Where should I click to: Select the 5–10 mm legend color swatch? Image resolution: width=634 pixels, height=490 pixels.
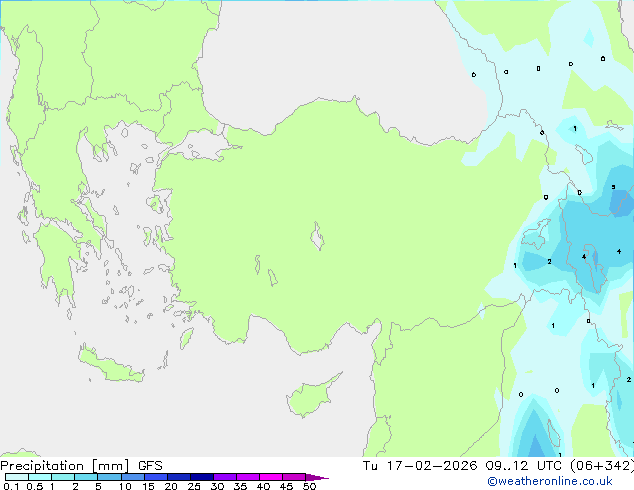click(x=109, y=477)
